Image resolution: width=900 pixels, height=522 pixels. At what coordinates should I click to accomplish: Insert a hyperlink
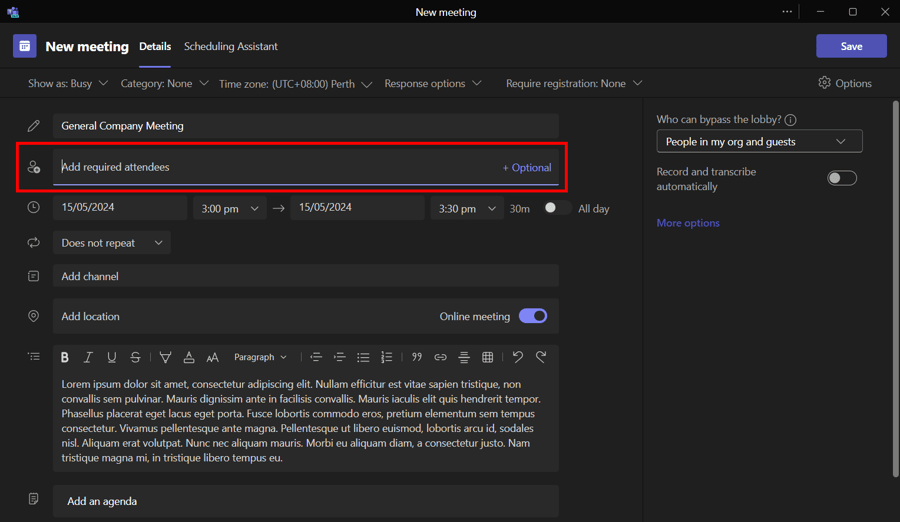440,357
